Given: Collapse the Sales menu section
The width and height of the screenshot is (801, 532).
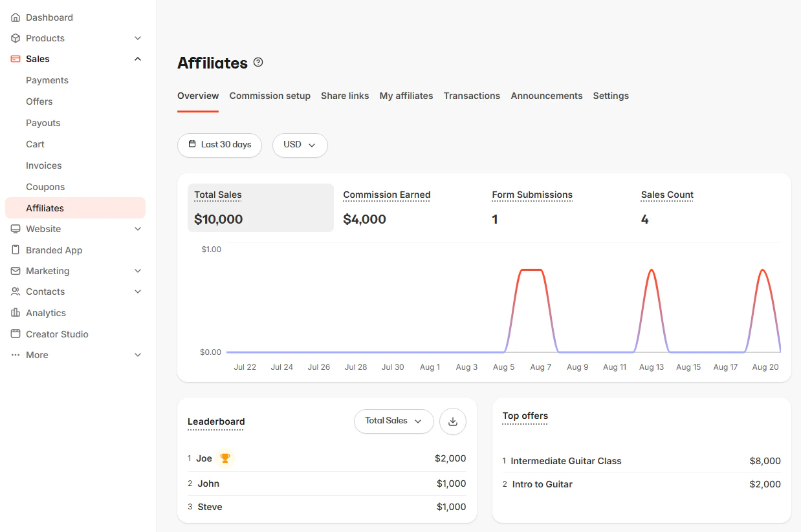Looking at the screenshot, I should (x=137, y=59).
